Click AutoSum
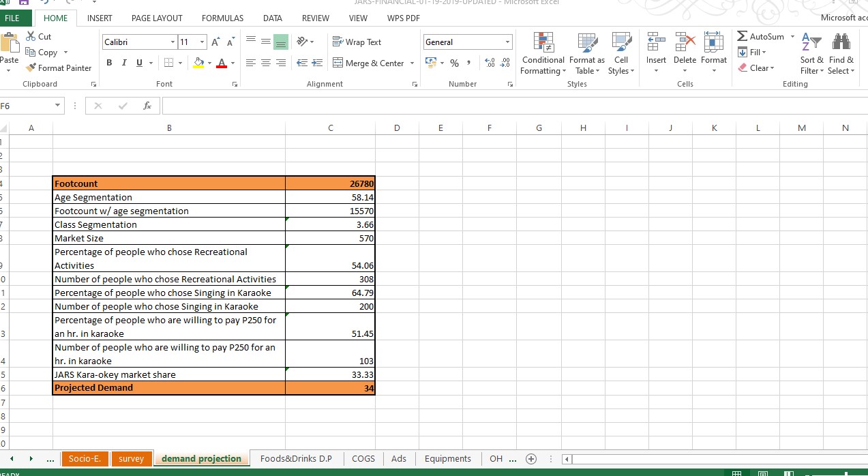The image size is (868, 476). [x=762, y=36]
